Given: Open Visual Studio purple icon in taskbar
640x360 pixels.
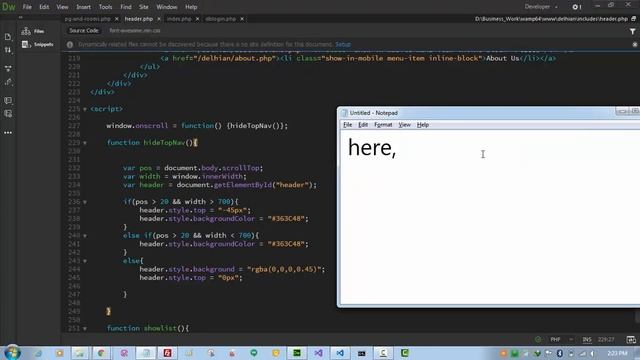Looking at the screenshot, I should pyautogui.click(x=318, y=353).
